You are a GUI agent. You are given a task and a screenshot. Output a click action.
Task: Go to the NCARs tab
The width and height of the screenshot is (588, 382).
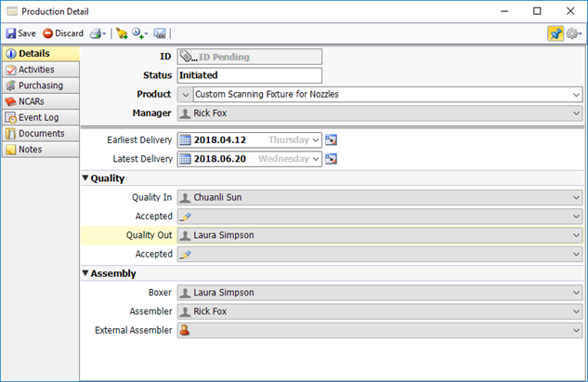click(41, 101)
